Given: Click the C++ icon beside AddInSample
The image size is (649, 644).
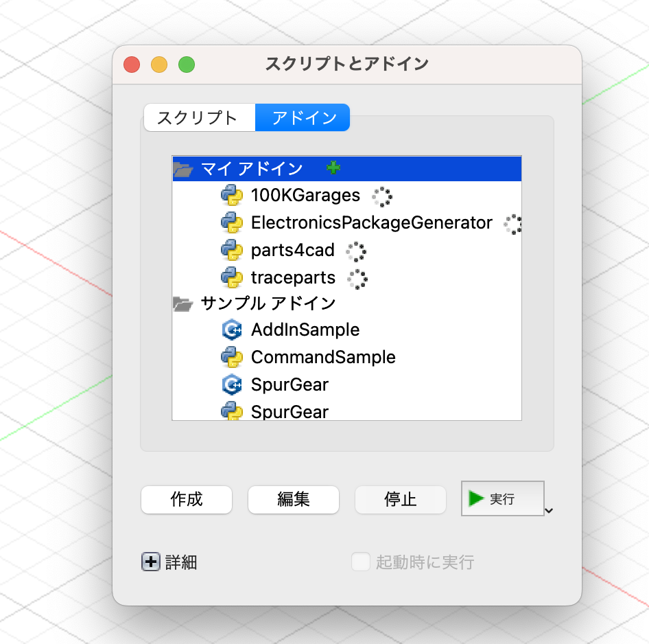Looking at the screenshot, I should click(232, 330).
